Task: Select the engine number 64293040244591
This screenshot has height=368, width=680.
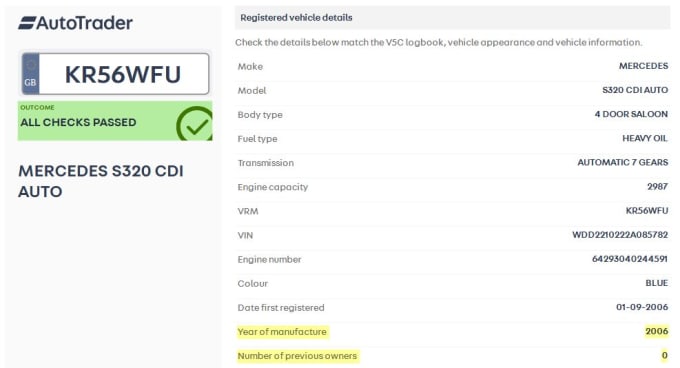Action: click(630, 259)
